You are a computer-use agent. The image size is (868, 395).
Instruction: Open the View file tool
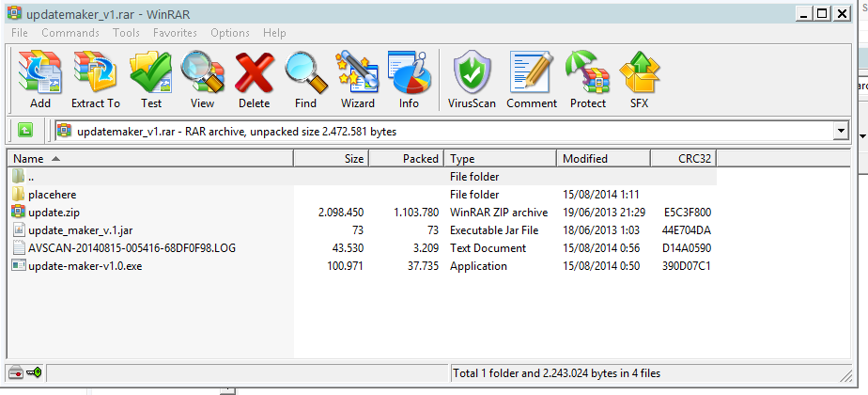click(203, 71)
